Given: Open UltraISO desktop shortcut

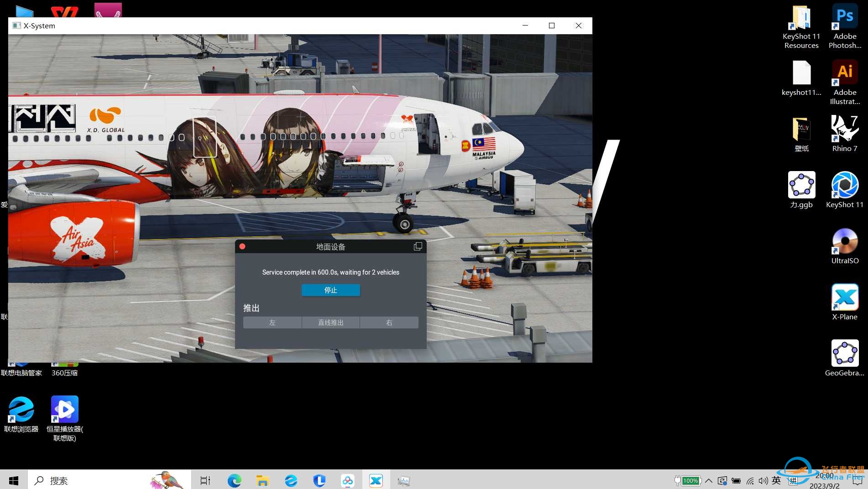Looking at the screenshot, I should 845,246.
